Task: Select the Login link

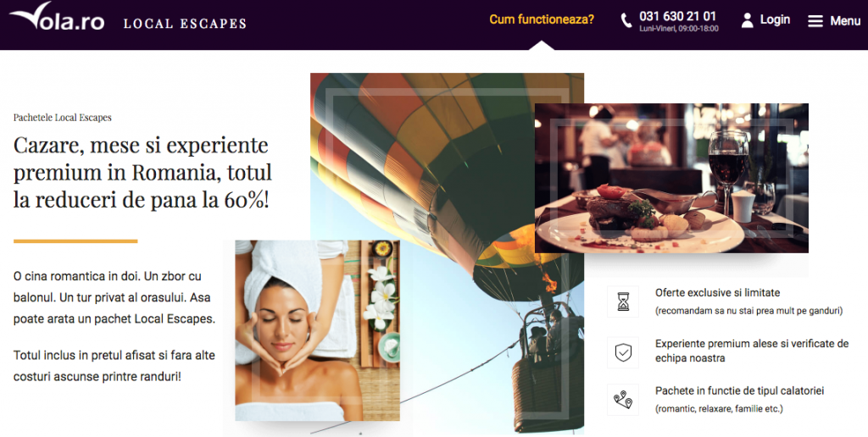Action: point(775,20)
